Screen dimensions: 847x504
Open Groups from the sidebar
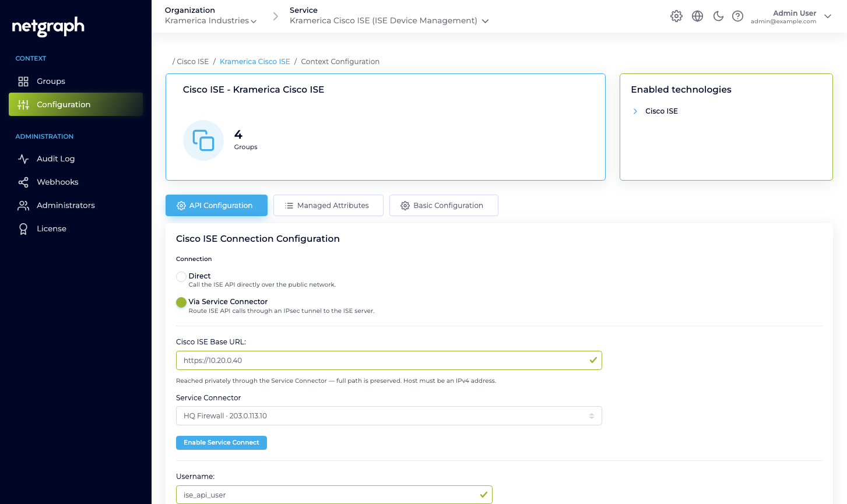pyautogui.click(x=76, y=81)
